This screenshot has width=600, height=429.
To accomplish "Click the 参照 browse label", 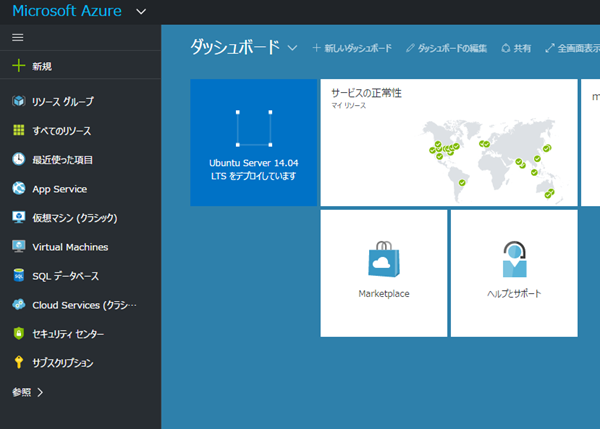I will (21, 392).
